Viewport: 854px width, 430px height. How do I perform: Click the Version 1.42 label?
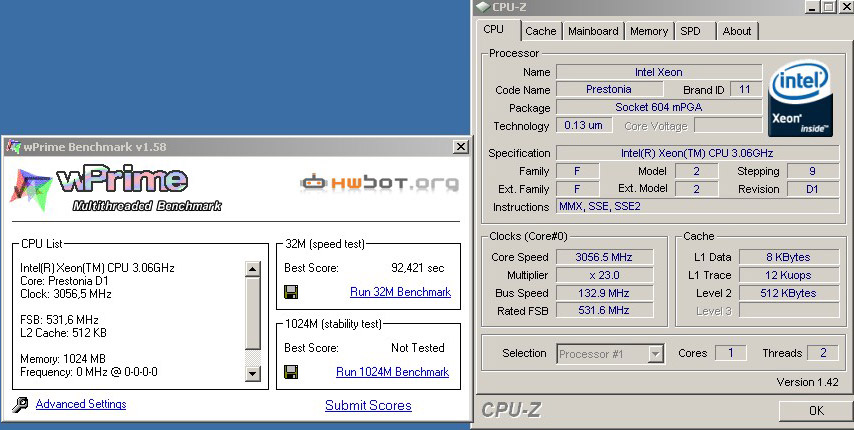pos(807,382)
